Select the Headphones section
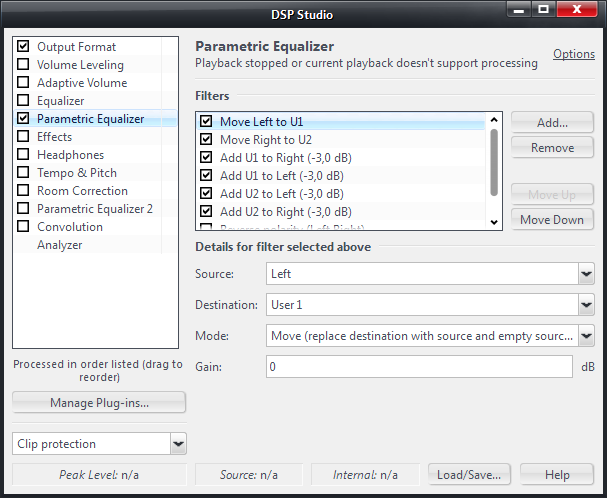 coord(70,155)
